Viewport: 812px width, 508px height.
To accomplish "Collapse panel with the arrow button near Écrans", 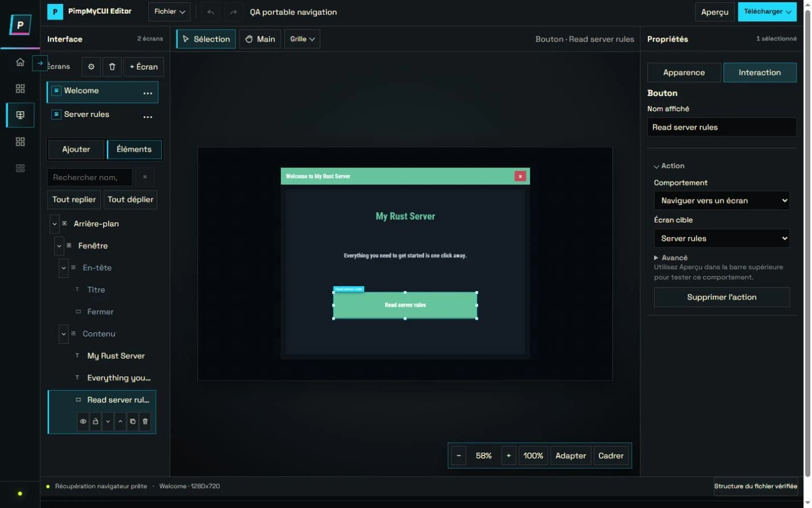I will click(40, 63).
